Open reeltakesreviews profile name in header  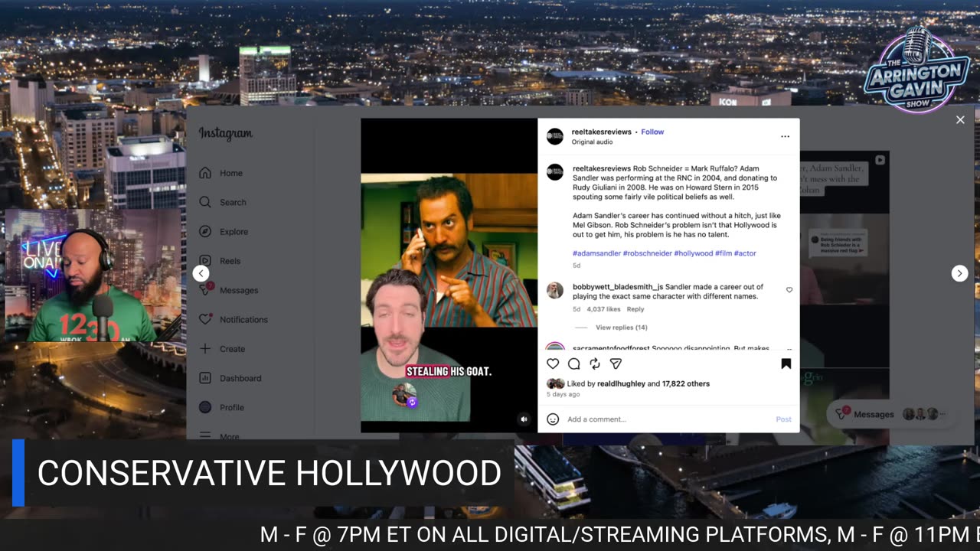coord(602,132)
